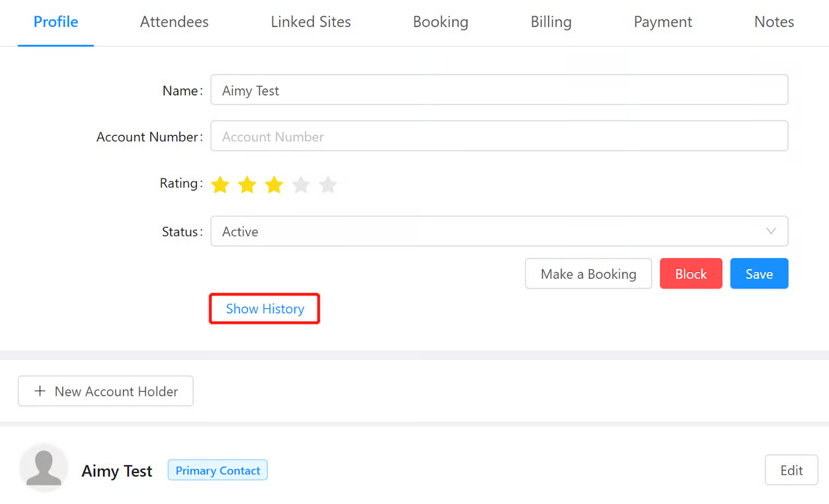This screenshot has width=829, height=504.
Task: Open the Linked Sites tab
Action: tap(310, 22)
